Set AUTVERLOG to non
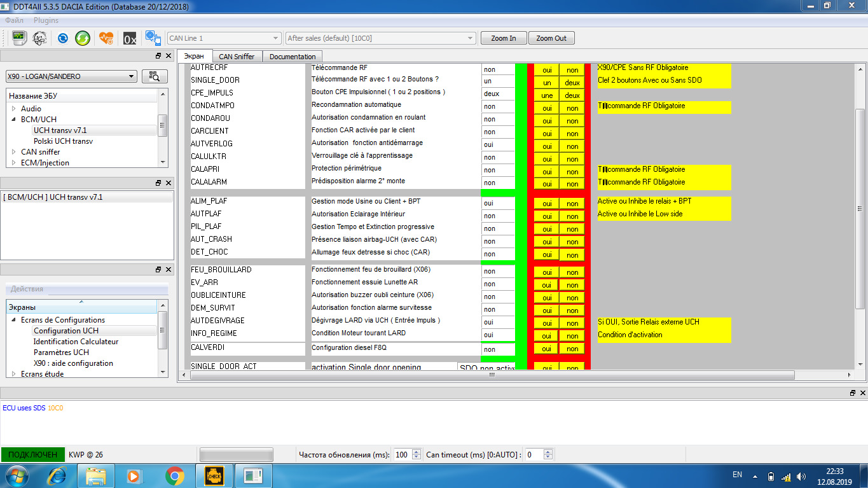Viewport: 868px width, 488px height. click(x=572, y=146)
